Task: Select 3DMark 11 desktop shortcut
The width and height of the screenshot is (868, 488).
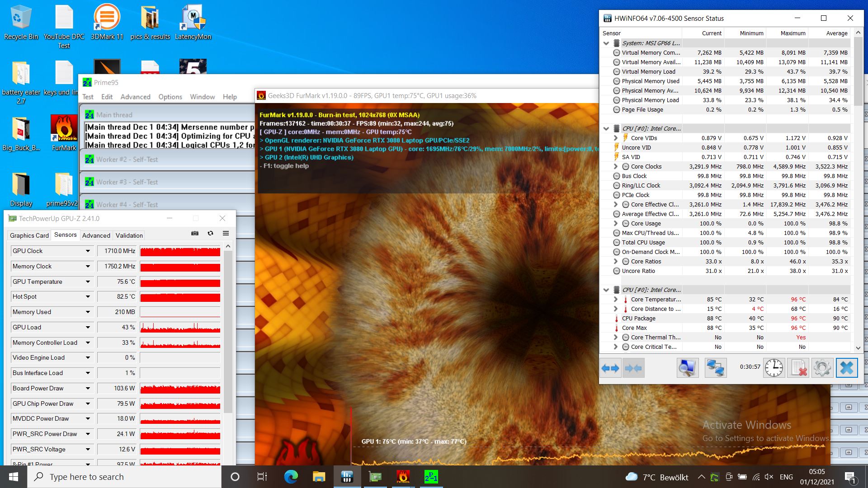Action: tap(107, 23)
